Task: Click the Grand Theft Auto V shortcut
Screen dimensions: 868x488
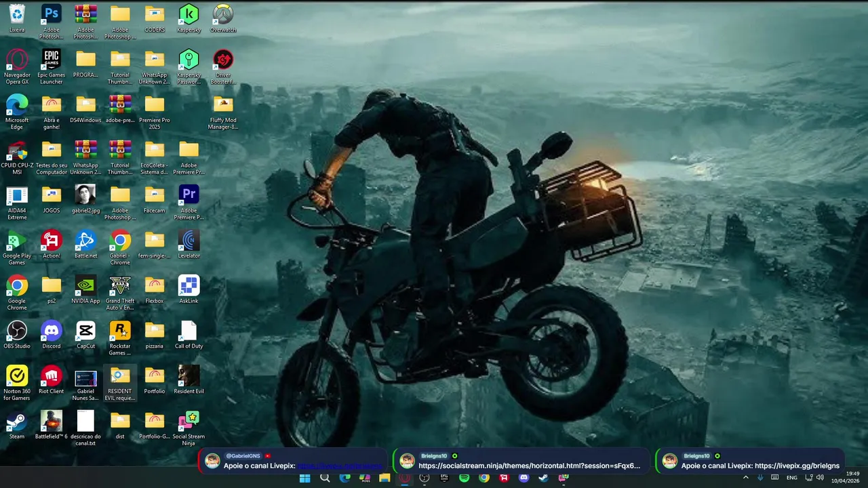Action: pyautogui.click(x=120, y=293)
